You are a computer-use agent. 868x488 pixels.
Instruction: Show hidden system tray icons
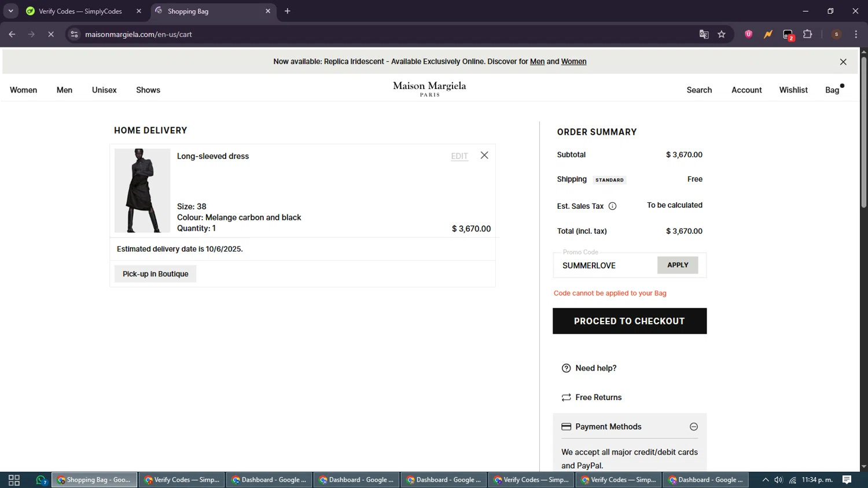tap(765, 480)
